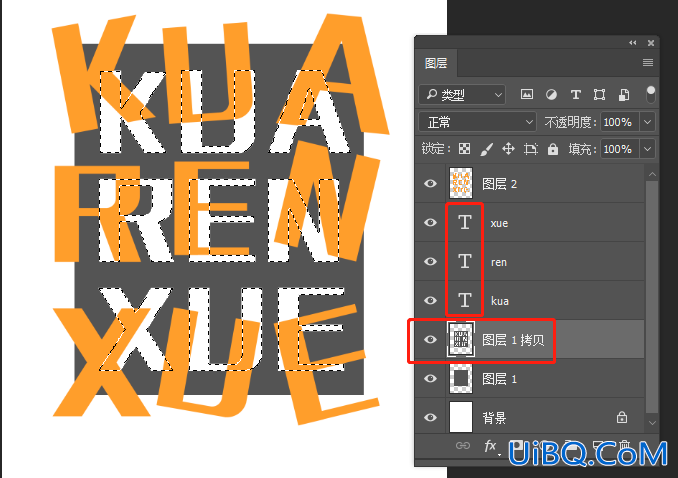The width and height of the screenshot is (678, 478).
Task: Open the 类型 filter type dropdown
Action: [462, 94]
